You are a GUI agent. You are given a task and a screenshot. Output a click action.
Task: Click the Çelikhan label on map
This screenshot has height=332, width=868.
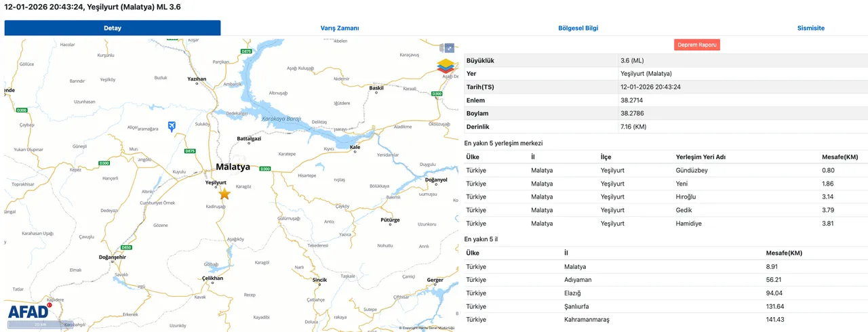[213, 278]
